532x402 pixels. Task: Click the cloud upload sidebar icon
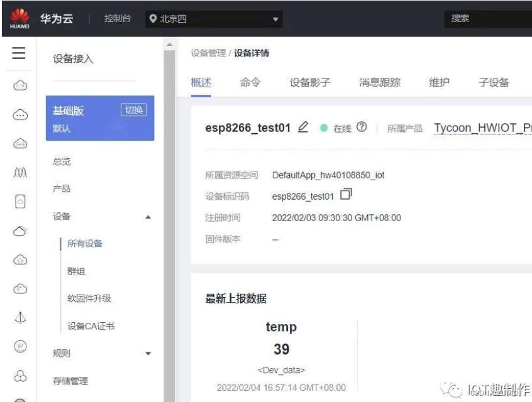[20, 260]
